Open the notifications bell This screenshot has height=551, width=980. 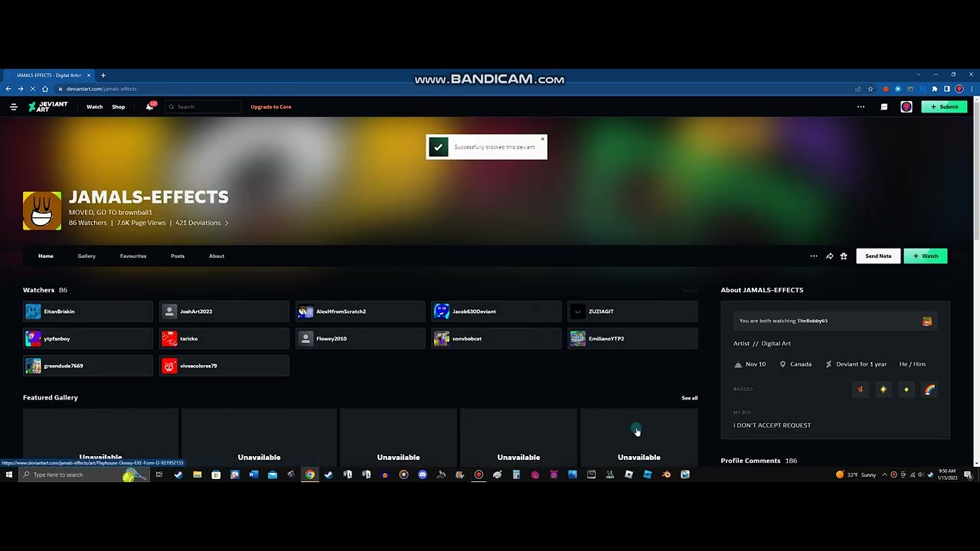pos(150,107)
